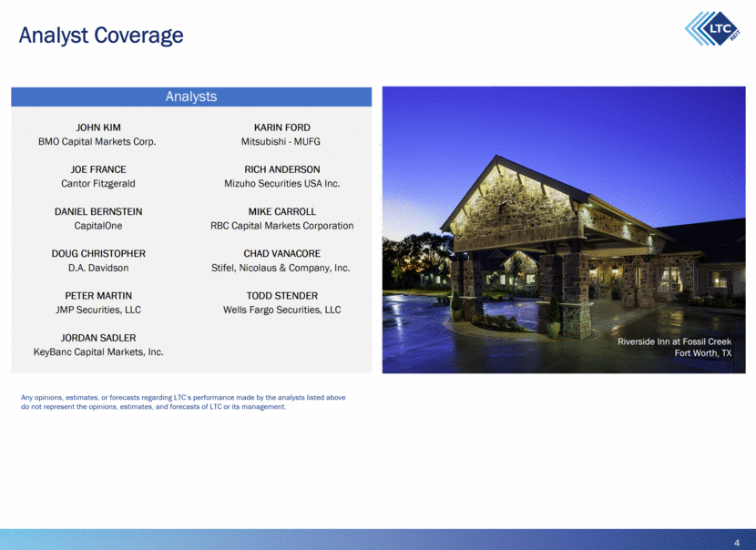756x550 pixels.
Task: Select the 'Riverside Inn at Fossil Creek' caption
Action: (675, 341)
